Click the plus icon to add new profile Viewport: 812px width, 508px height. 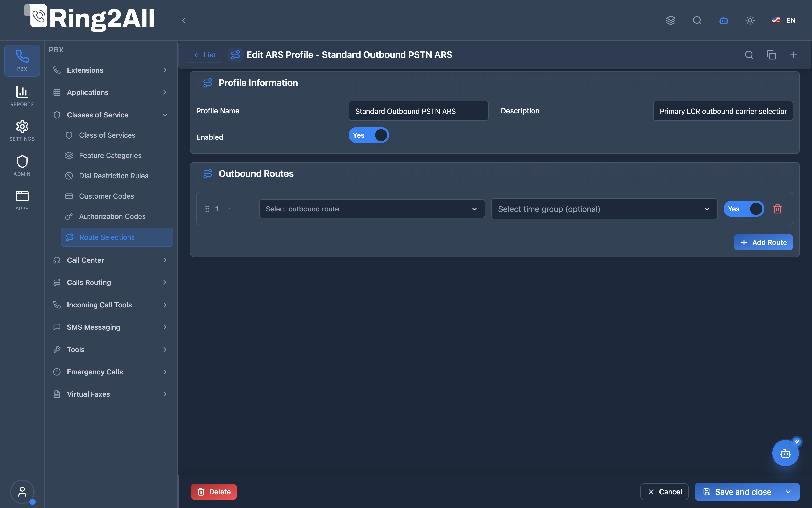tap(793, 55)
